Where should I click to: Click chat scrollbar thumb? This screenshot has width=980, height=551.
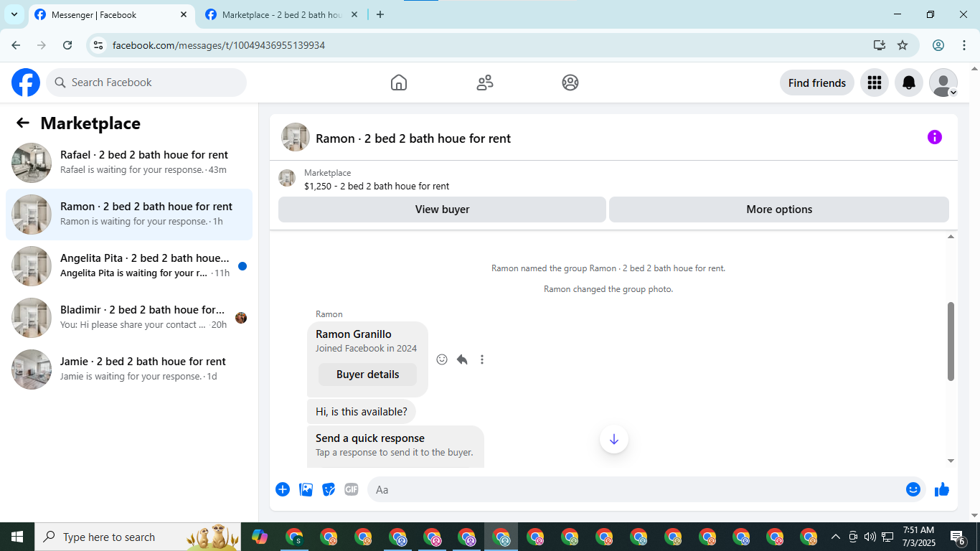pos(951,342)
